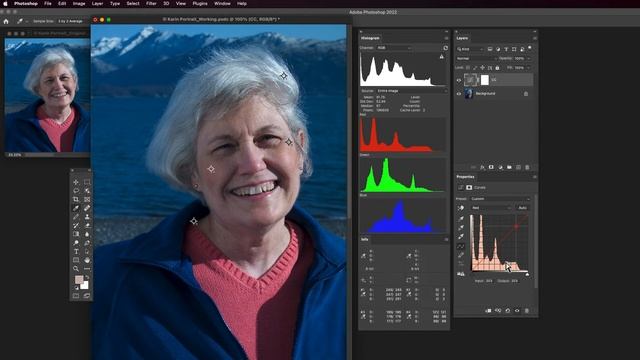Click the create new adjustment layer icon
The image size is (640, 360).
coord(500,167)
